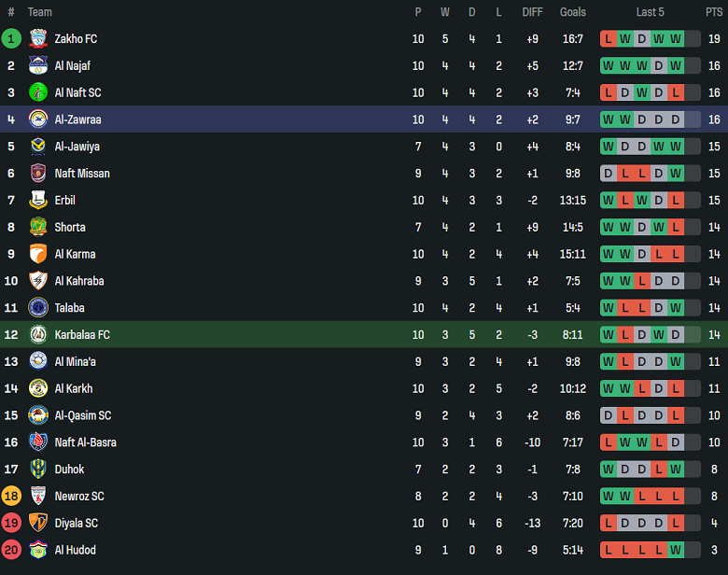Click the Duhok team badge
Image resolution: width=728 pixels, height=575 pixels.
[38, 470]
